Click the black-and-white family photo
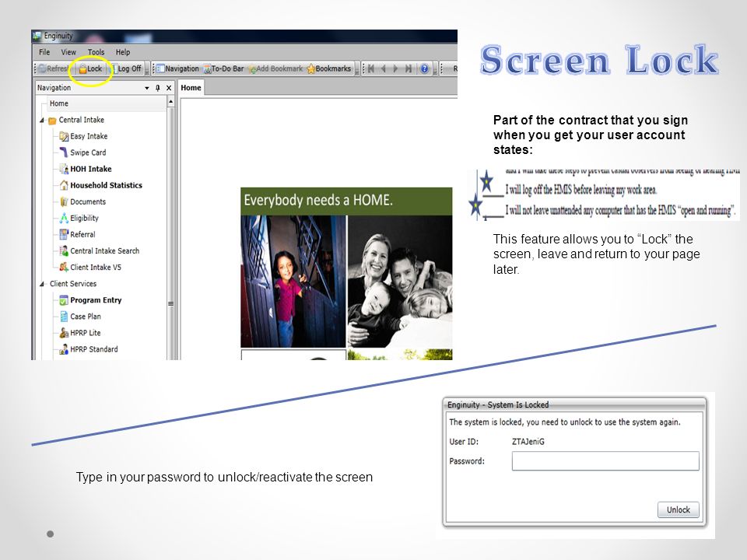Viewport: 747px width, 560px height. pyautogui.click(x=400, y=282)
